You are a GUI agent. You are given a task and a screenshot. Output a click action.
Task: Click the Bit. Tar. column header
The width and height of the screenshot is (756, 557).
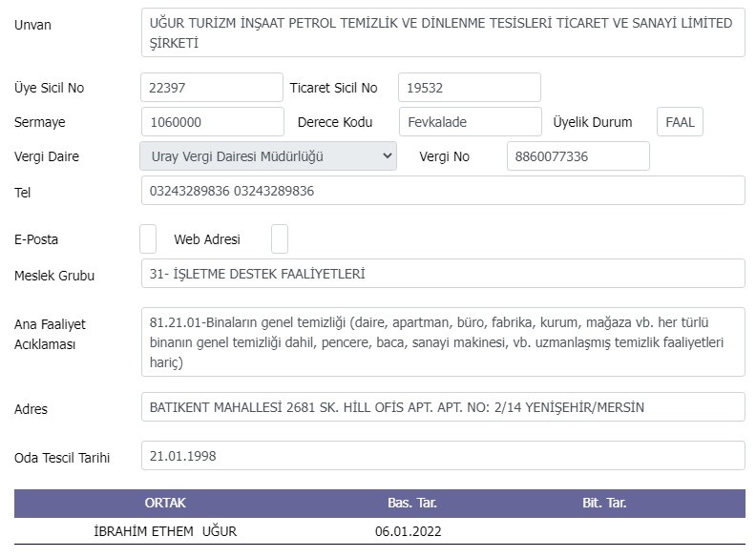click(604, 503)
